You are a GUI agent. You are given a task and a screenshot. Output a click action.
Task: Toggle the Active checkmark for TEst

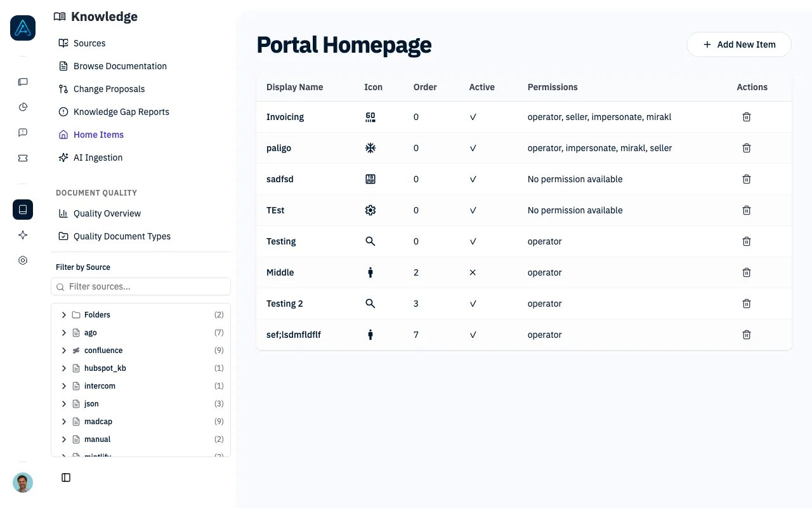click(473, 210)
